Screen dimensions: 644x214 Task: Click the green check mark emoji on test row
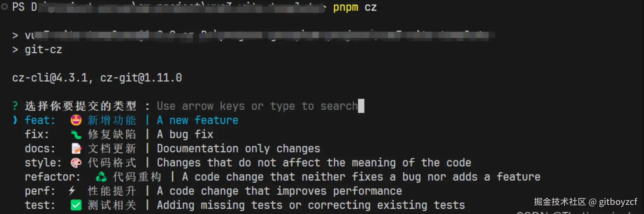click(76, 205)
